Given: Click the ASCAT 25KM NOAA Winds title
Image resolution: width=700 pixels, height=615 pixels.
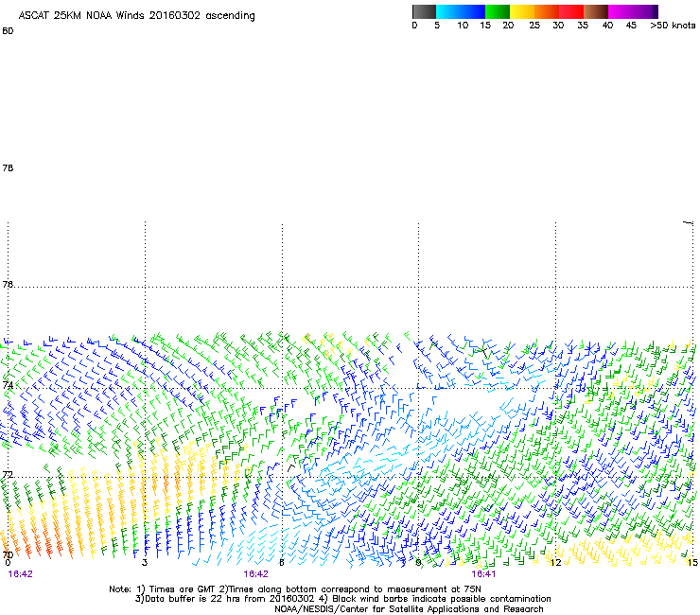Looking at the screenshot, I should pos(136,16).
